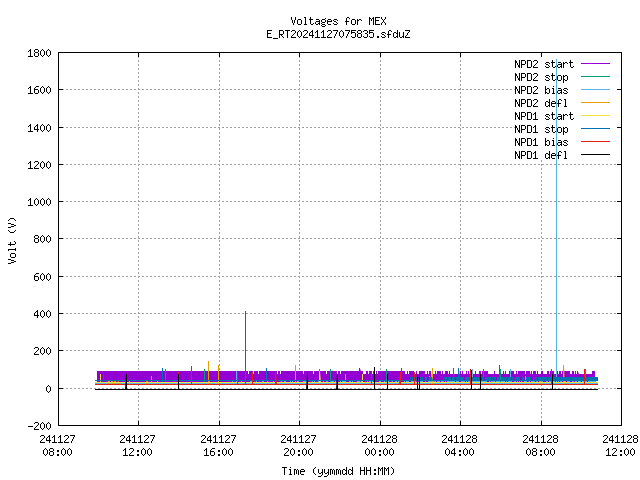Viewport: 640px width, 480px height.
Task: Click the 'Volt (V)' y-axis label
Action: (x=12, y=240)
